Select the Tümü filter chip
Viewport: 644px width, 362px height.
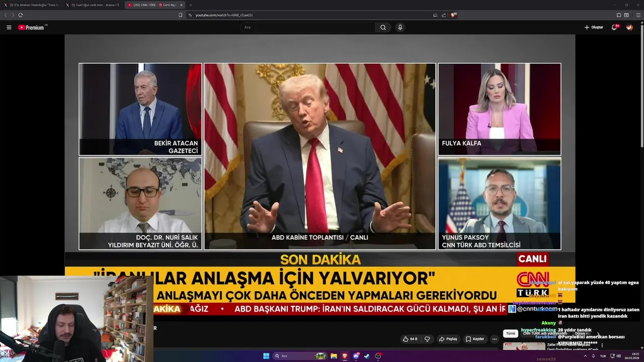point(511,333)
